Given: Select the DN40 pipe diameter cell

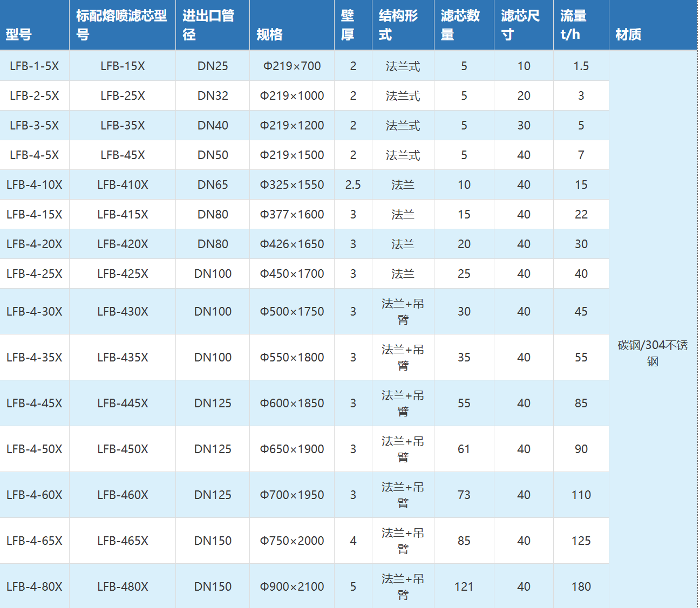Looking at the screenshot, I should (213, 125).
